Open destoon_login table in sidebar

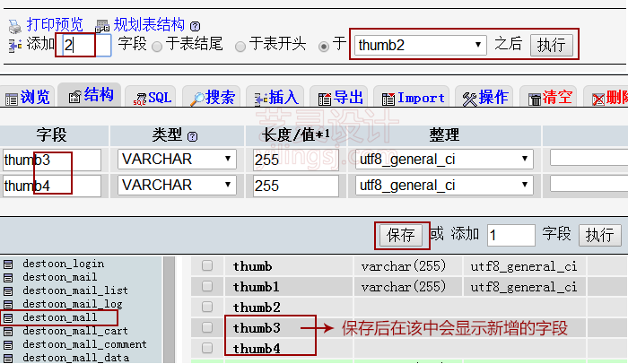tap(64, 264)
